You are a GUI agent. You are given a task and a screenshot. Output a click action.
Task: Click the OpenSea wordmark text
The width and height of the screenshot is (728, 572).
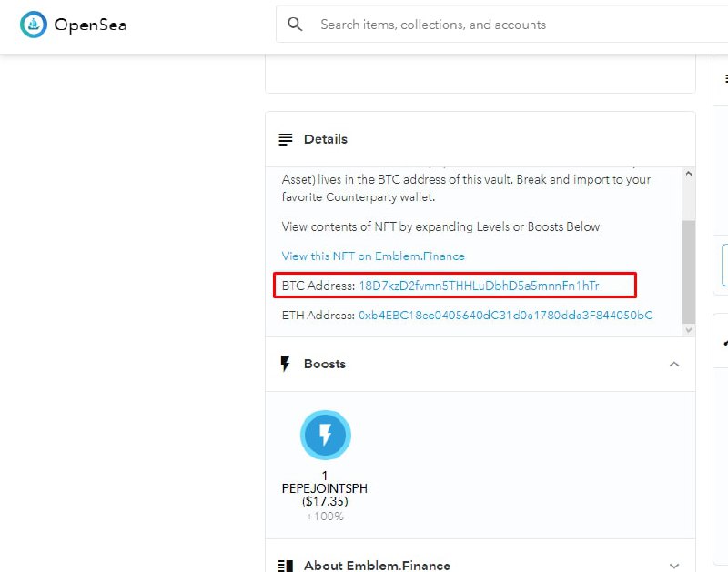[90, 25]
